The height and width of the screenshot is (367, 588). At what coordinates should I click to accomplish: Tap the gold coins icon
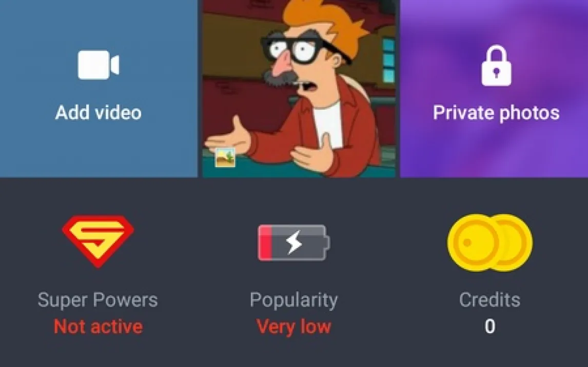[x=490, y=242]
